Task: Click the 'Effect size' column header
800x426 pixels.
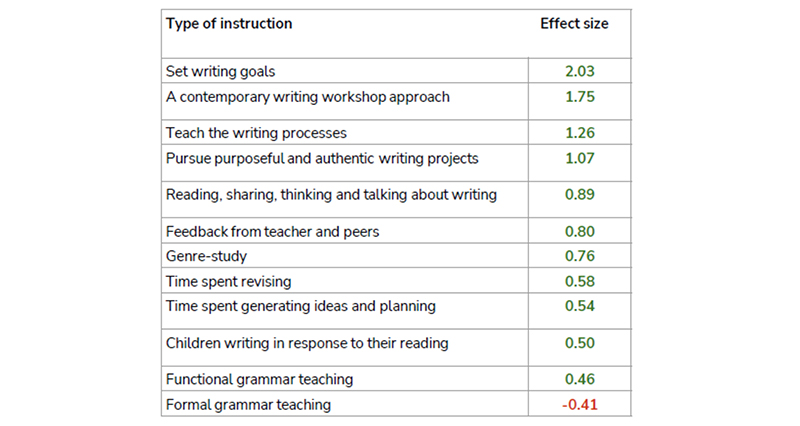Action: tap(574, 24)
